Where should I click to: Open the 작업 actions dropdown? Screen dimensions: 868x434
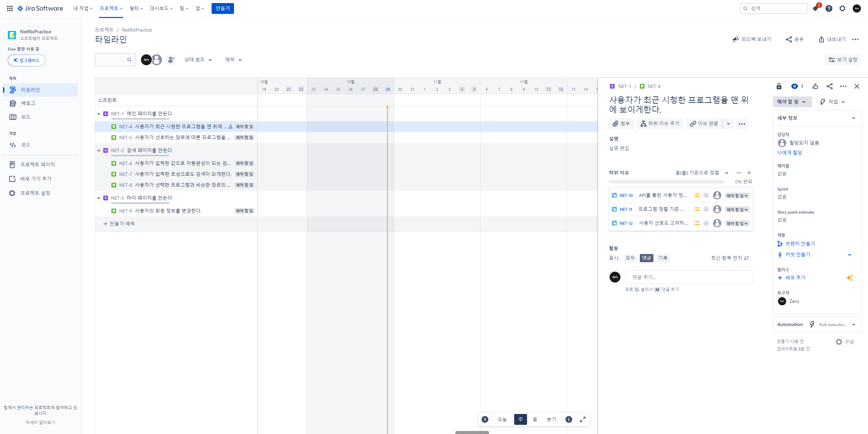(832, 102)
